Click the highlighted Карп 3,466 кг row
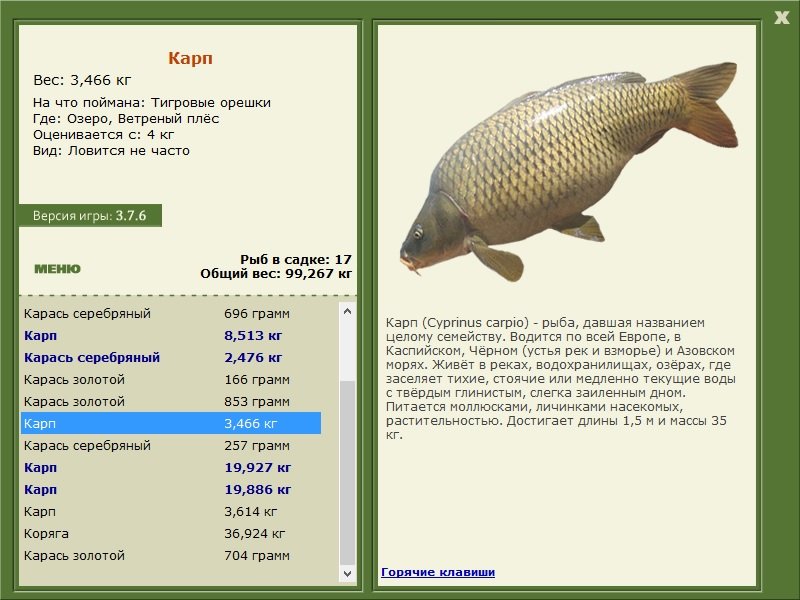 click(x=170, y=424)
